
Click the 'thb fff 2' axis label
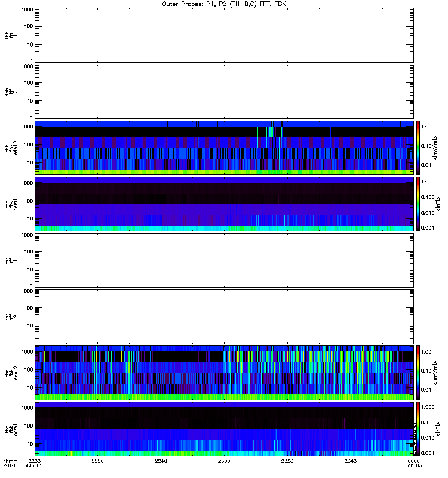(11, 91)
